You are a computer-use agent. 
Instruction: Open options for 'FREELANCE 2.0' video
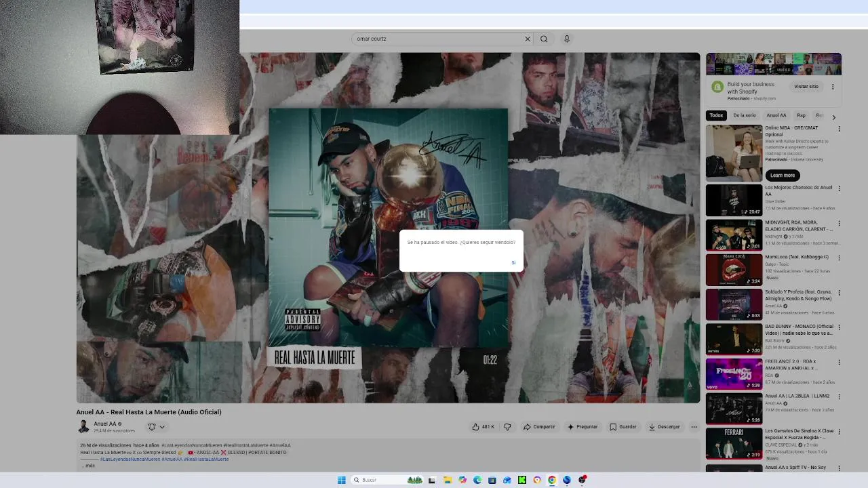(x=839, y=362)
